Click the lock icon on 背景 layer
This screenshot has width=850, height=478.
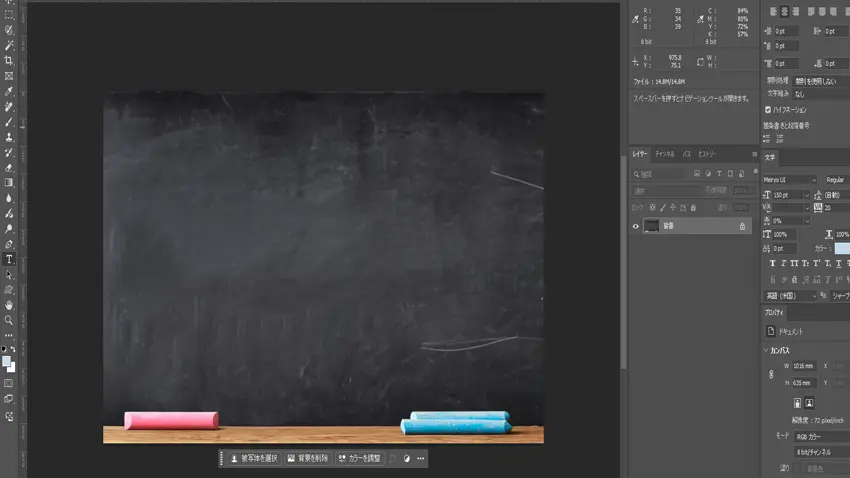click(x=741, y=226)
